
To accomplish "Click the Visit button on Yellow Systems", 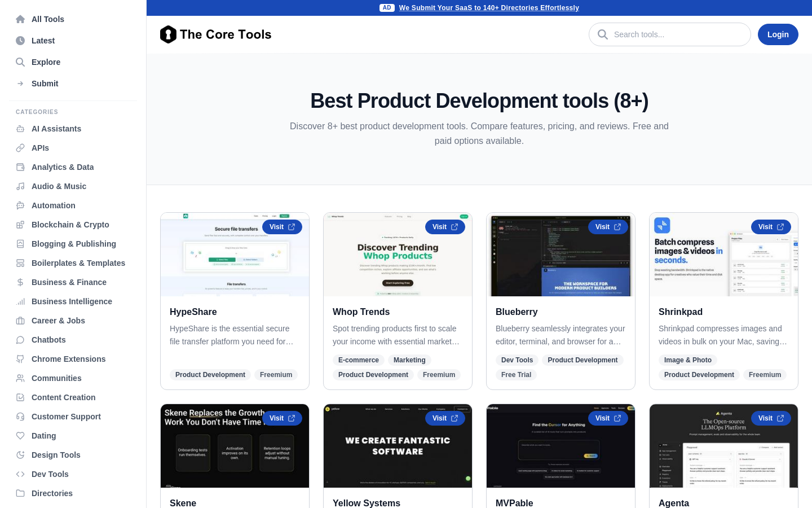I will click(x=445, y=418).
